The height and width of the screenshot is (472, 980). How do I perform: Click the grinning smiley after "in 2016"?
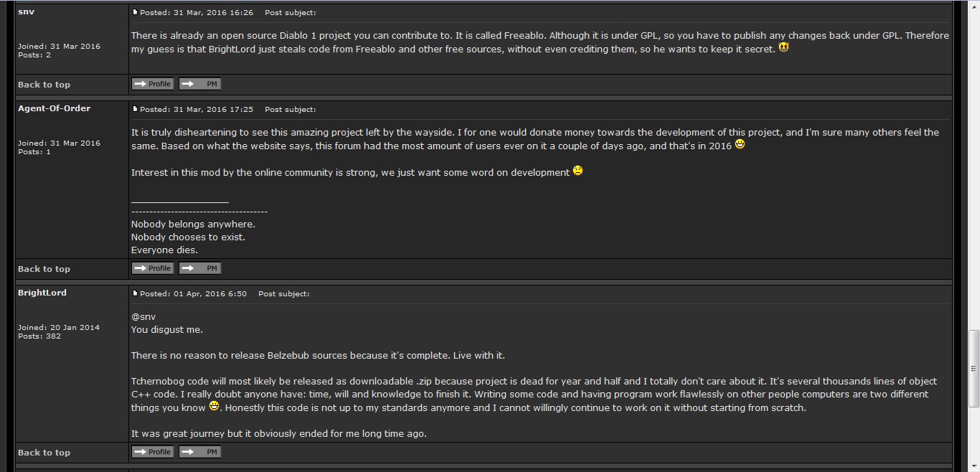(x=740, y=145)
